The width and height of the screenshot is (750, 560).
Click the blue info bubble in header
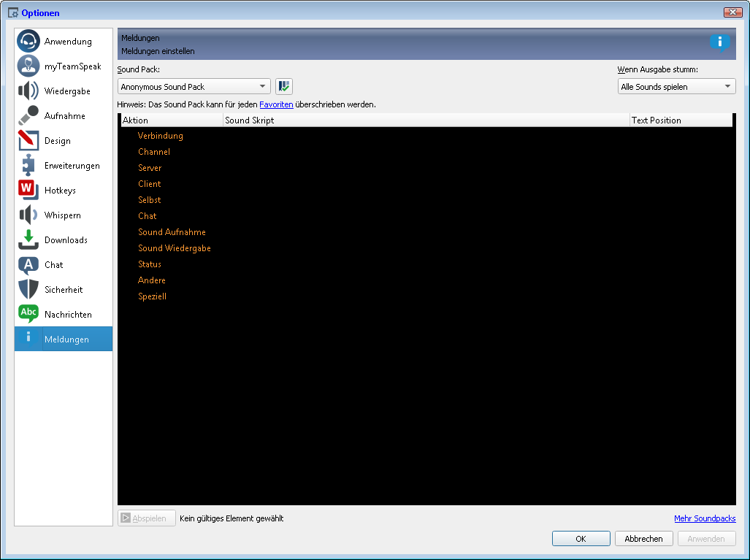click(719, 43)
